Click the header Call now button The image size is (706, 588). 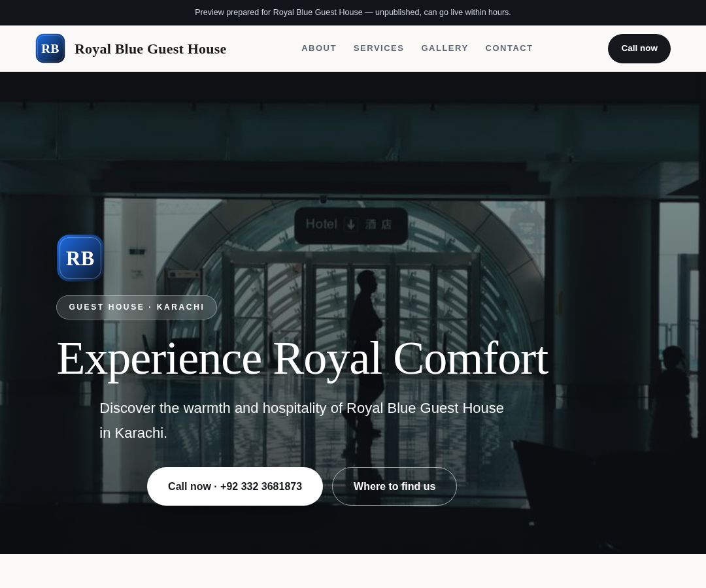(639, 48)
